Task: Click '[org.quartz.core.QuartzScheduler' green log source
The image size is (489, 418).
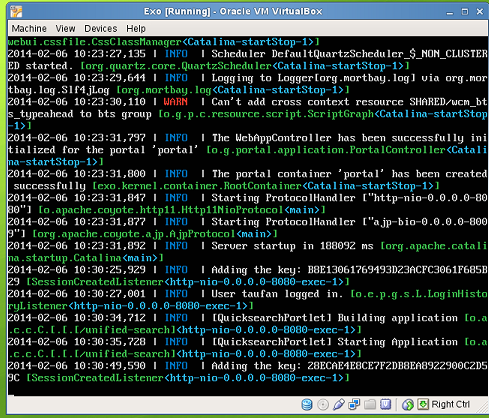Action: [x=176, y=66]
